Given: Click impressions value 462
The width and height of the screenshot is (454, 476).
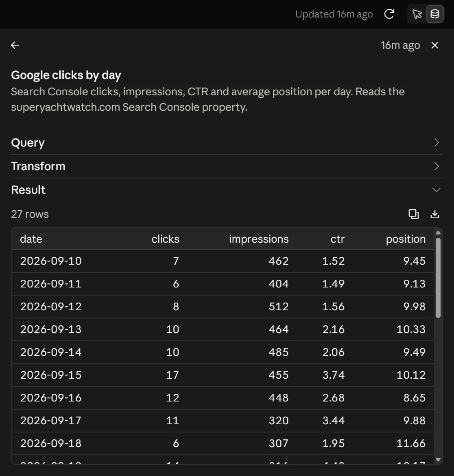Looking at the screenshot, I should click(x=278, y=261).
